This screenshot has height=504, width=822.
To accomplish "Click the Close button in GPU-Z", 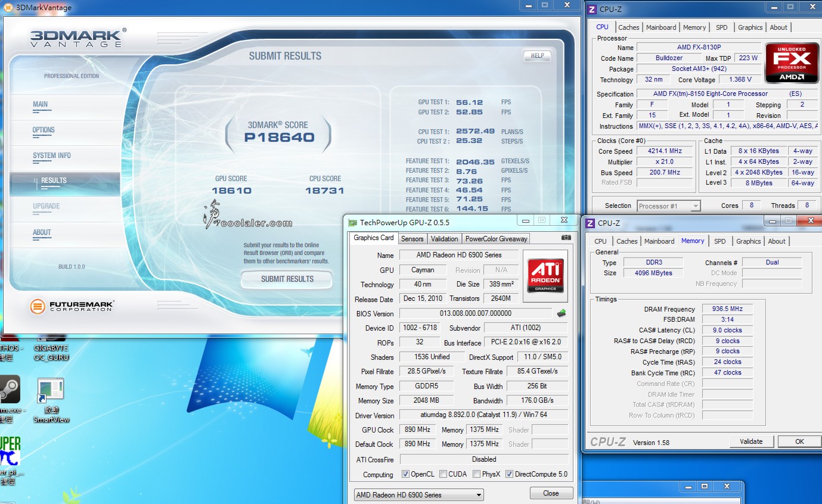I will coord(551,493).
